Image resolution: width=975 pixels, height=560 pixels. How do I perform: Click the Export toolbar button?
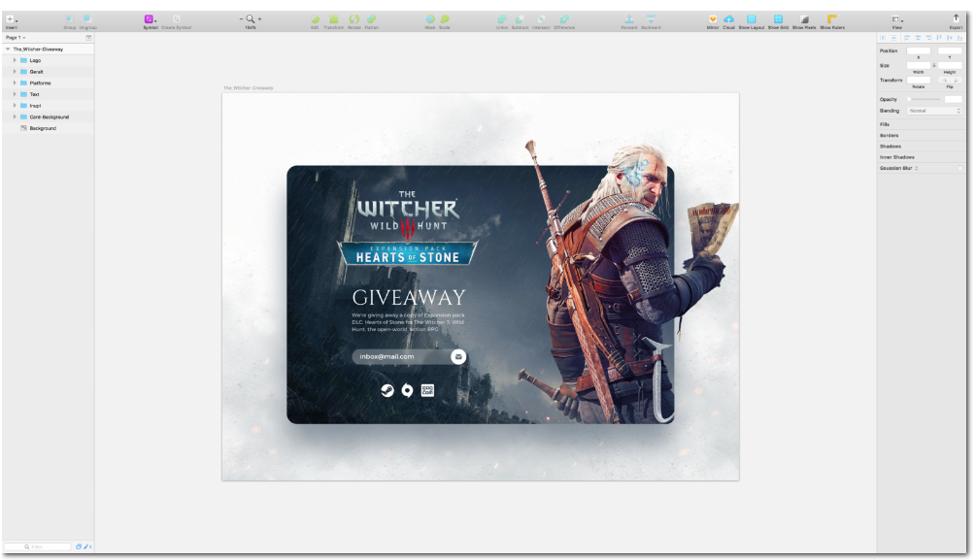coord(956,19)
